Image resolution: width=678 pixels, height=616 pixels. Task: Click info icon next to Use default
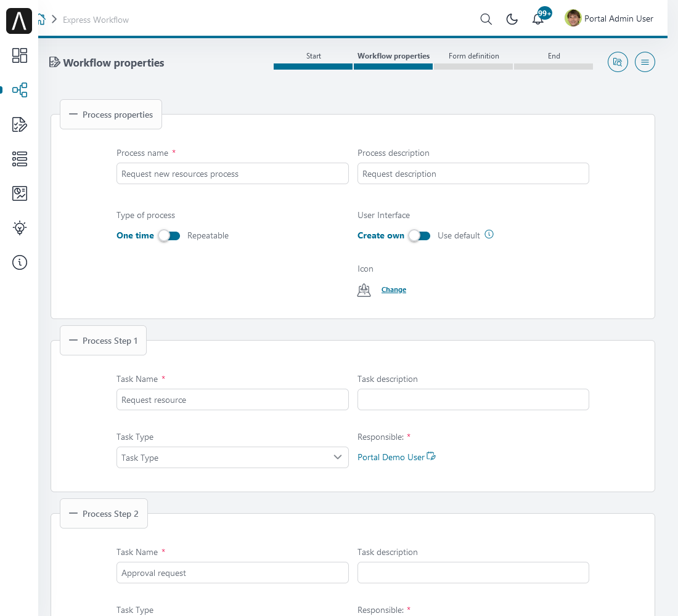click(489, 234)
